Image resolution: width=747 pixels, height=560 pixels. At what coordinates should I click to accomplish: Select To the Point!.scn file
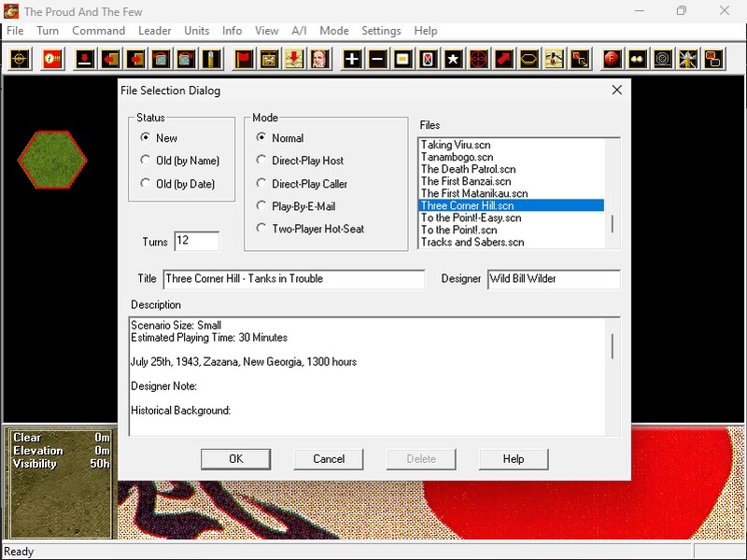511,230
